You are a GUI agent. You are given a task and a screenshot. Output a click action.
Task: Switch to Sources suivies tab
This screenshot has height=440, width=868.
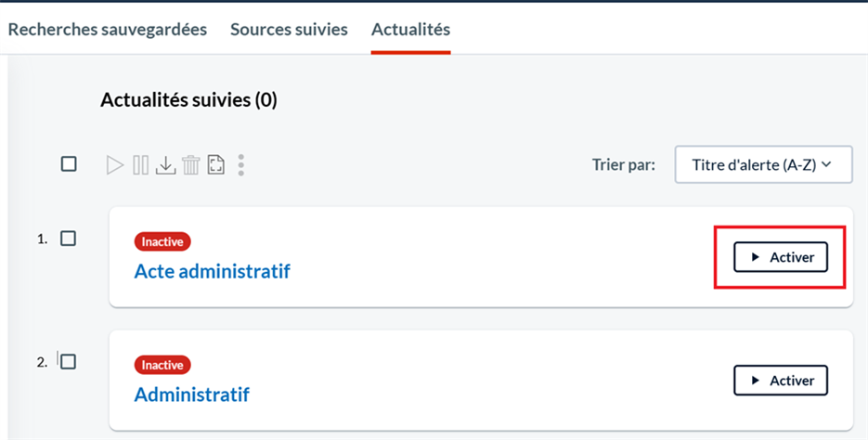tap(289, 30)
